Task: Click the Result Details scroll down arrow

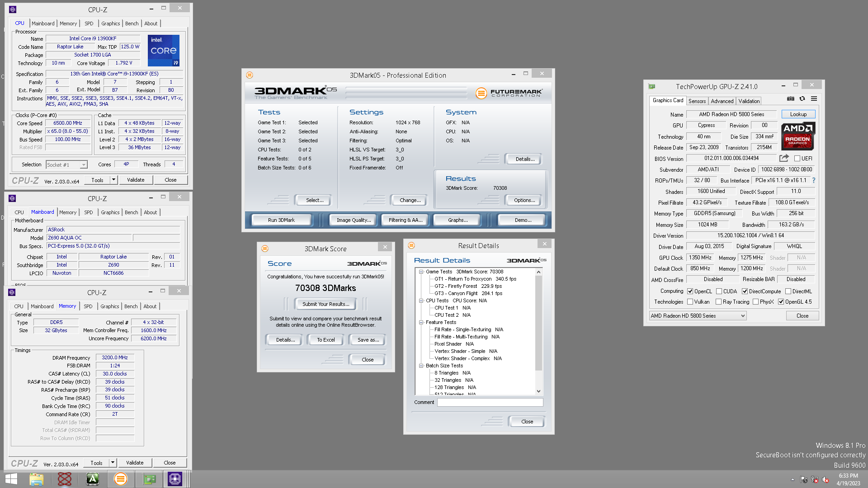Action: pos(538,391)
